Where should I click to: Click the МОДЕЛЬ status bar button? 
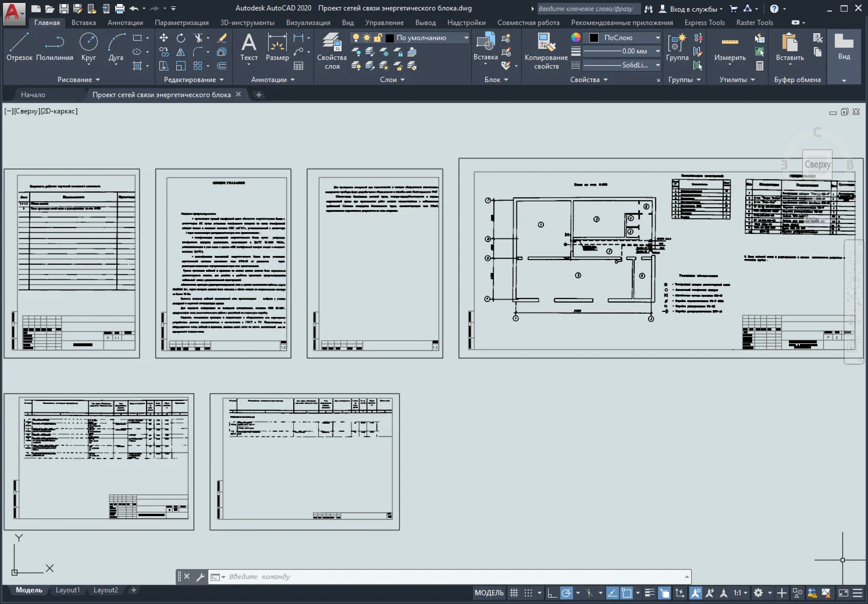489,593
